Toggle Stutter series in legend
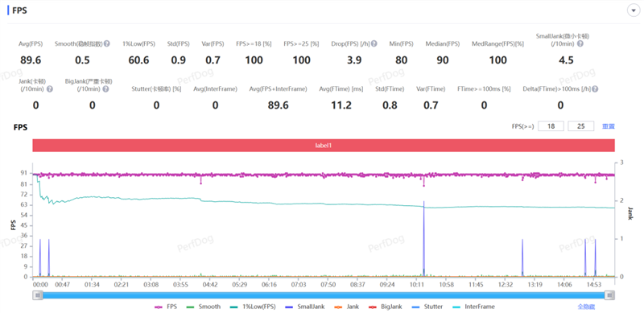Image resolution: width=644 pixels, height=313 pixels. (427, 307)
